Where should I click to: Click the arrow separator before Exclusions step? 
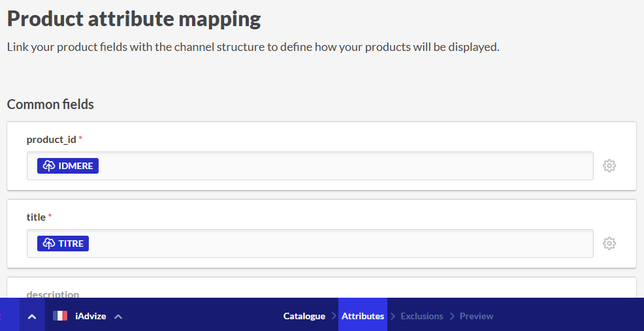pos(393,317)
